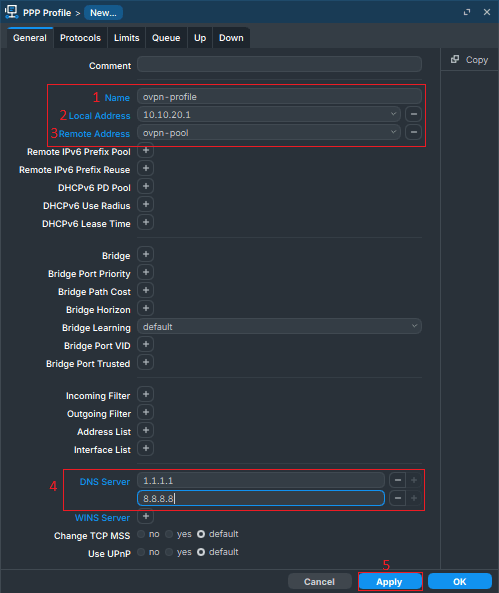The width and height of the screenshot is (499, 593).
Task: Click the New... breadcrumb label
Action: [103, 12]
